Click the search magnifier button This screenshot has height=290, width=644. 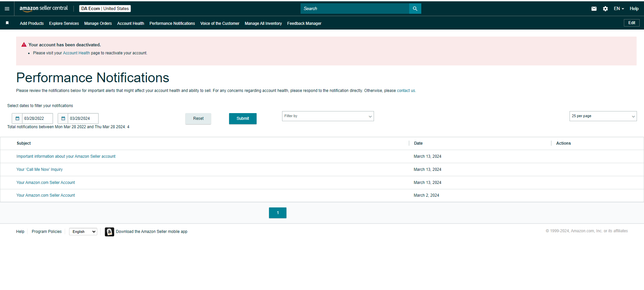415,9
